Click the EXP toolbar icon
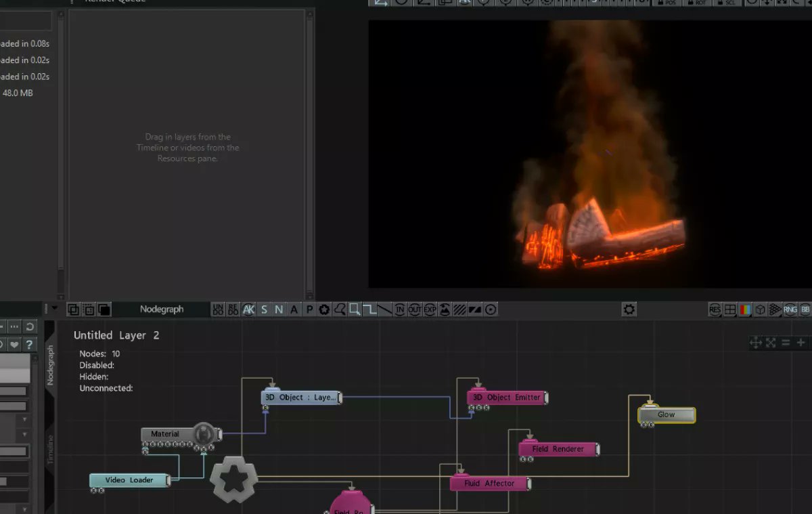The image size is (812, 514). pos(430,309)
